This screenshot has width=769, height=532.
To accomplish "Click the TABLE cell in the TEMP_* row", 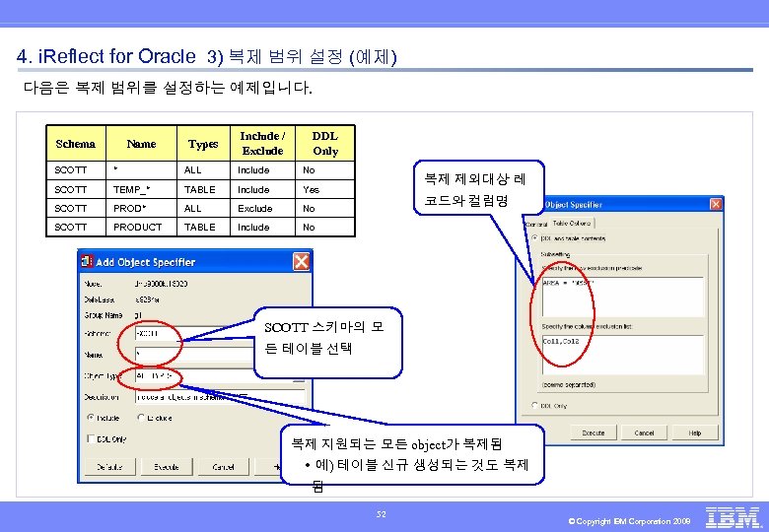I will pos(203,189).
